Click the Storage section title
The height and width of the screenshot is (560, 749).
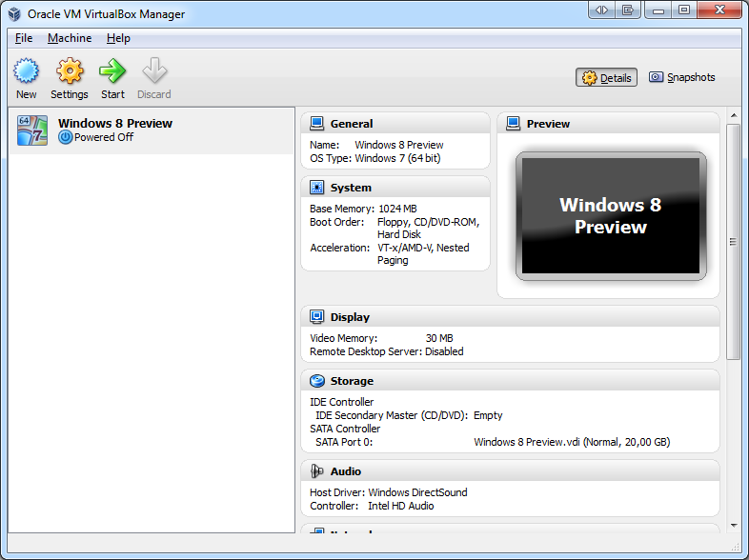pos(352,381)
